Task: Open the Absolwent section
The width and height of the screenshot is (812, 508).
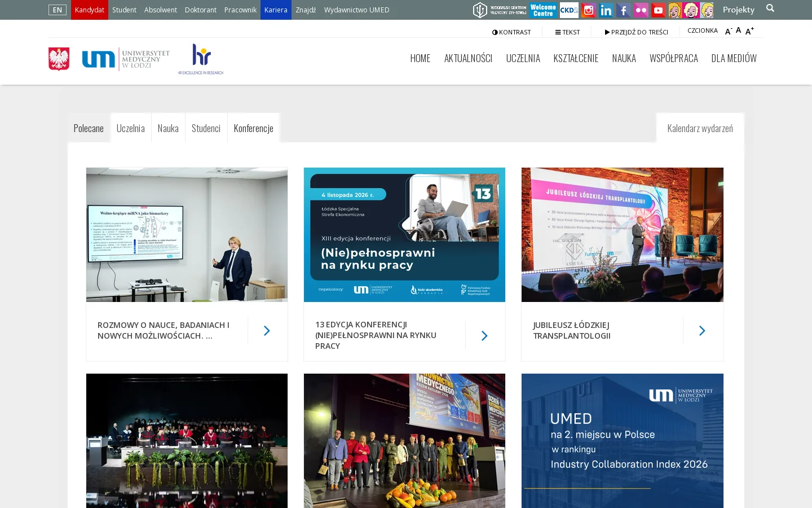Action: click(x=160, y=10)
